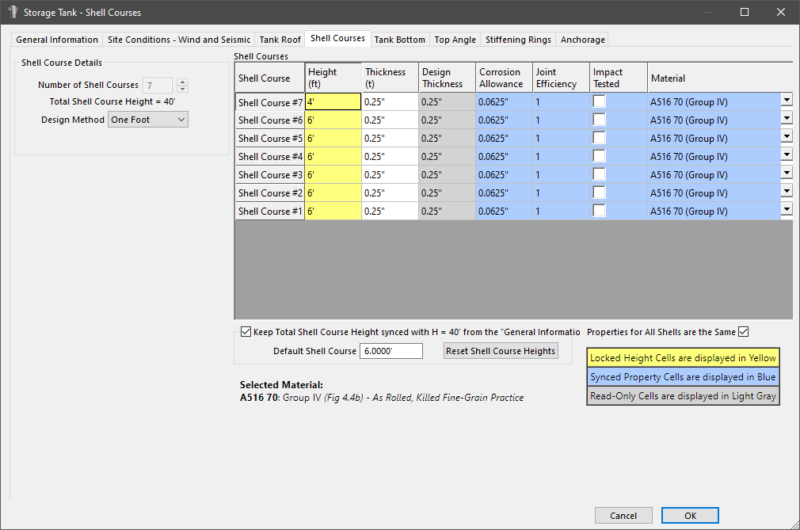Click the yellow Locked Height Cells legend swatch

point(682,357)
